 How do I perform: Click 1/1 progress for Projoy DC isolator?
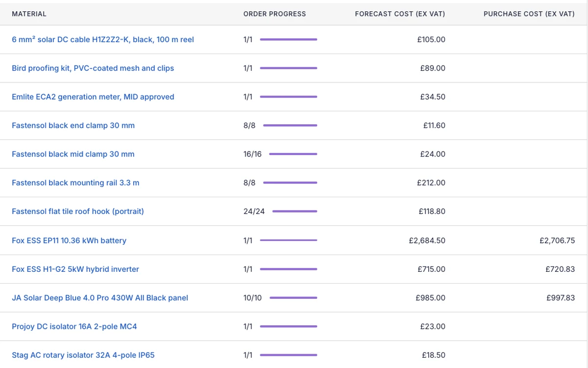248,326
